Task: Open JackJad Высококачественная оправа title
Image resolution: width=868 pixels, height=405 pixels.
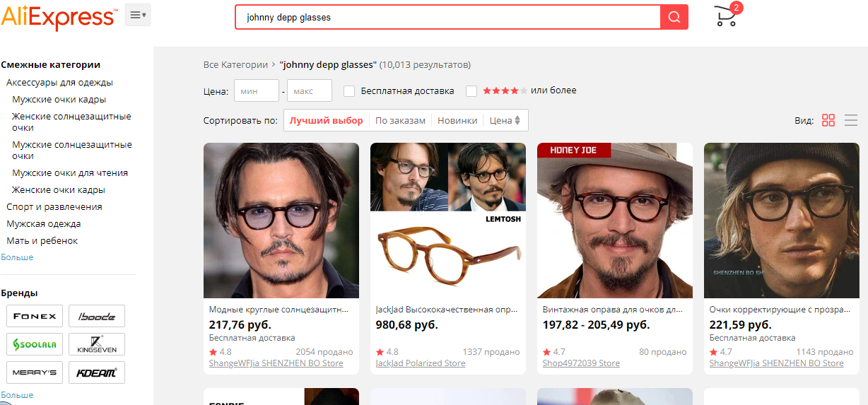Action: [x=446, y=310]
